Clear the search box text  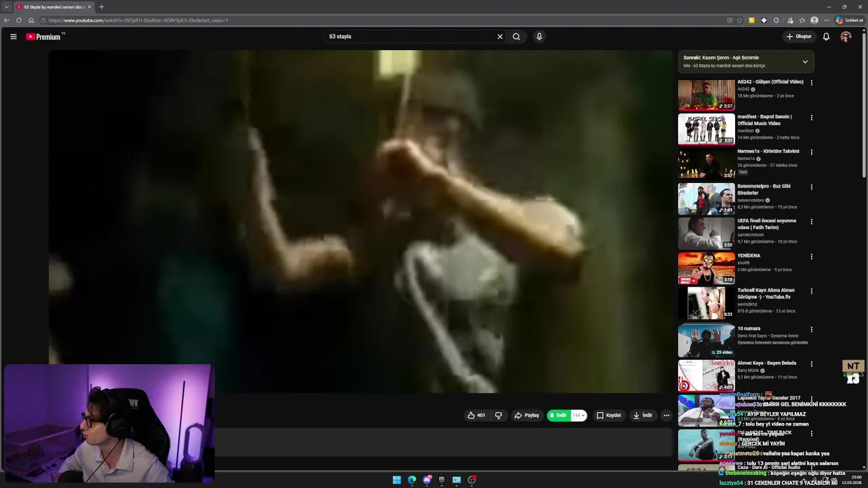pyautogui.click(x=500, y=37)
